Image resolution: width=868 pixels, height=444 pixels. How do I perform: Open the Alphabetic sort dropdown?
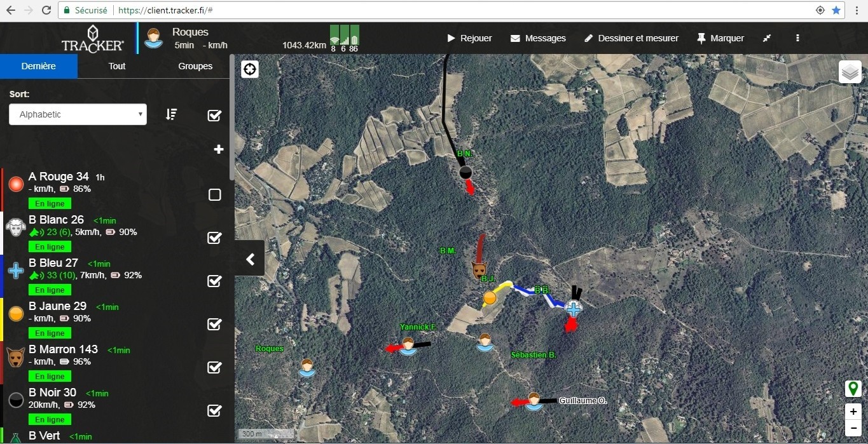pyautogui.click(x=78, y=114)
